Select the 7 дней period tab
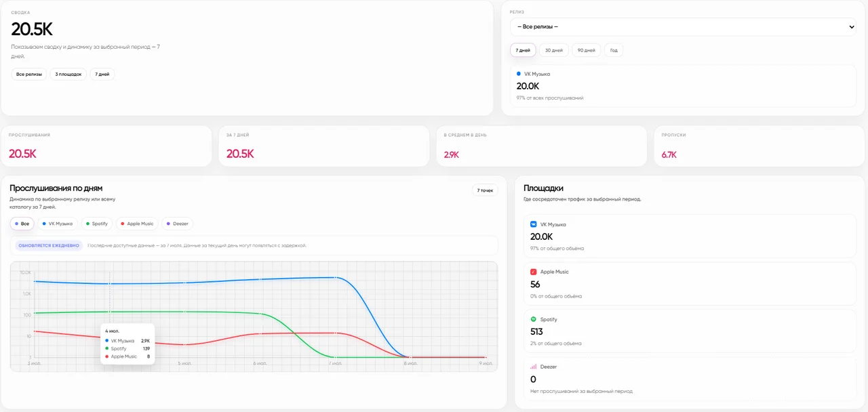This screenshot has height=412, width=868. tap(523, 50)
